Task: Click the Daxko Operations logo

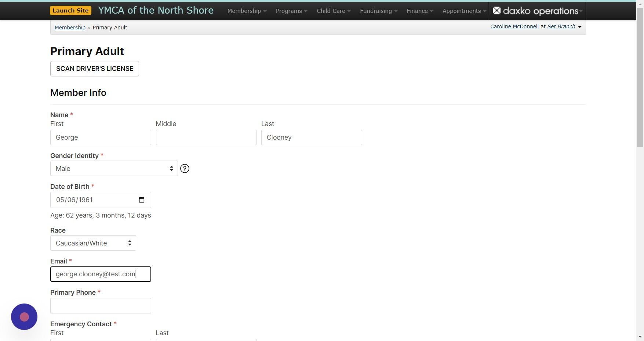Action: [x=535, y=11]
